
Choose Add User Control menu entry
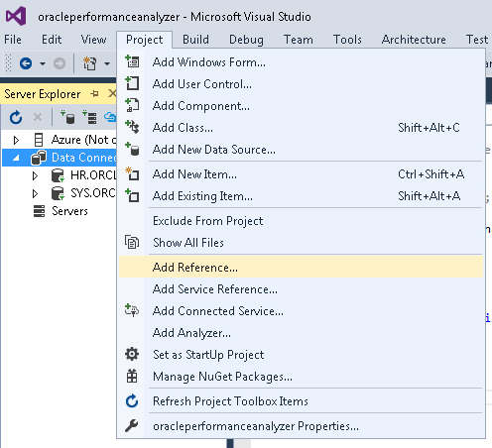(x=301, y=84)
